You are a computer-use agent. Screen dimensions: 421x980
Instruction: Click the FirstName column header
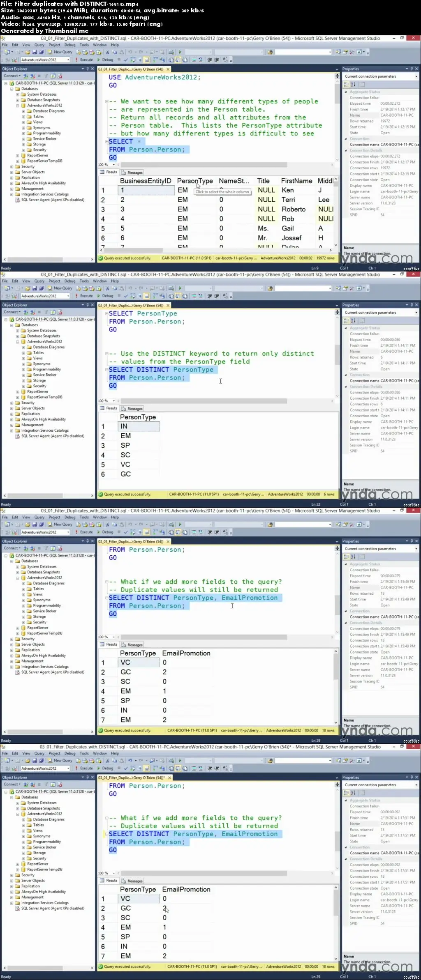tap(297, 181)
